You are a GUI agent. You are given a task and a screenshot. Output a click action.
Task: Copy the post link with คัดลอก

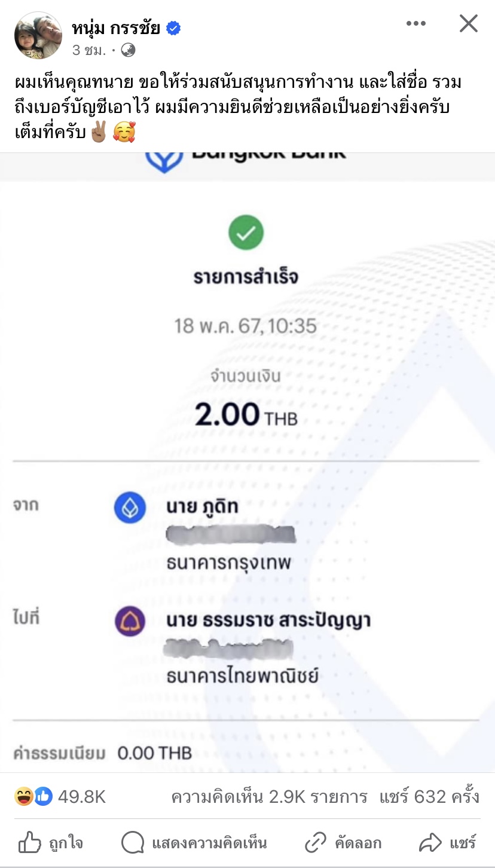343,843
